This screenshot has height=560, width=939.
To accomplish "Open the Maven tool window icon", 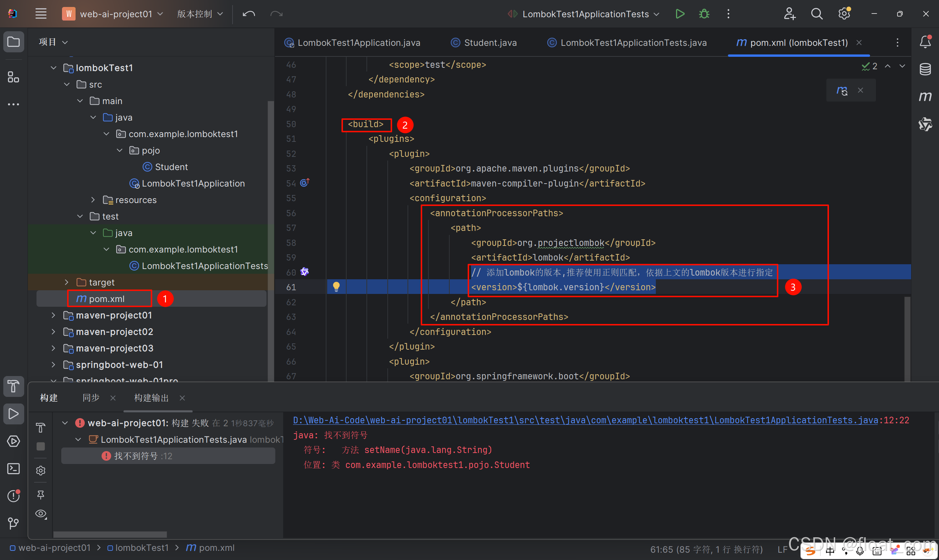I will [x=925, y=97].
